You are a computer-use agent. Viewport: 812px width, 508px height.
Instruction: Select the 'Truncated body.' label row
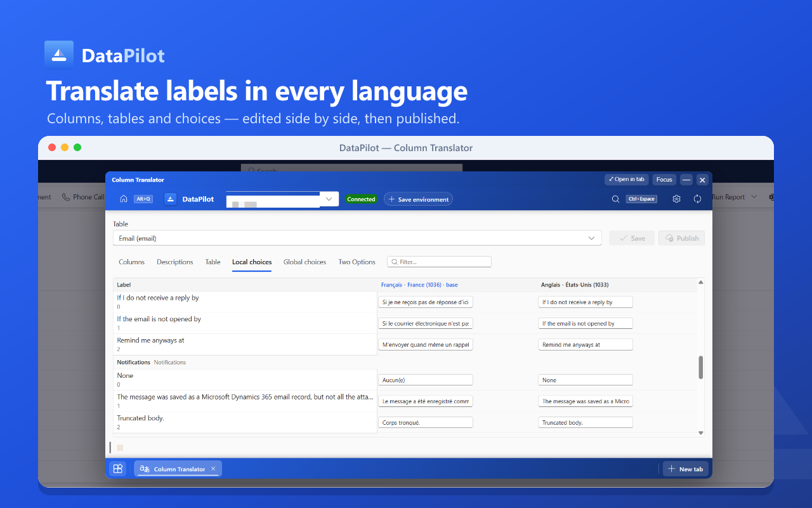click(x=245, y=422)
